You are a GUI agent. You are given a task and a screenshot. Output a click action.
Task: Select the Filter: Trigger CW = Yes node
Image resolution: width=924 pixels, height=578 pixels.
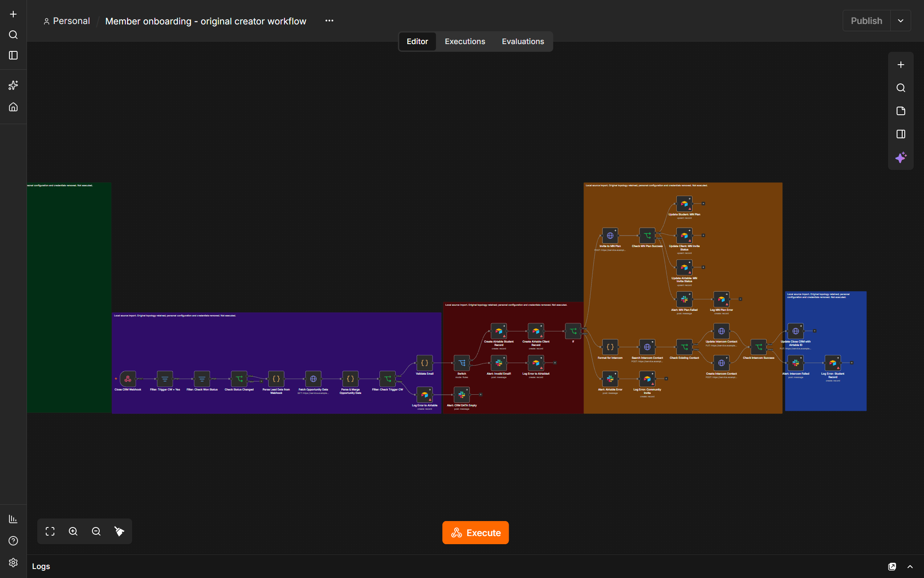[165, 379]
